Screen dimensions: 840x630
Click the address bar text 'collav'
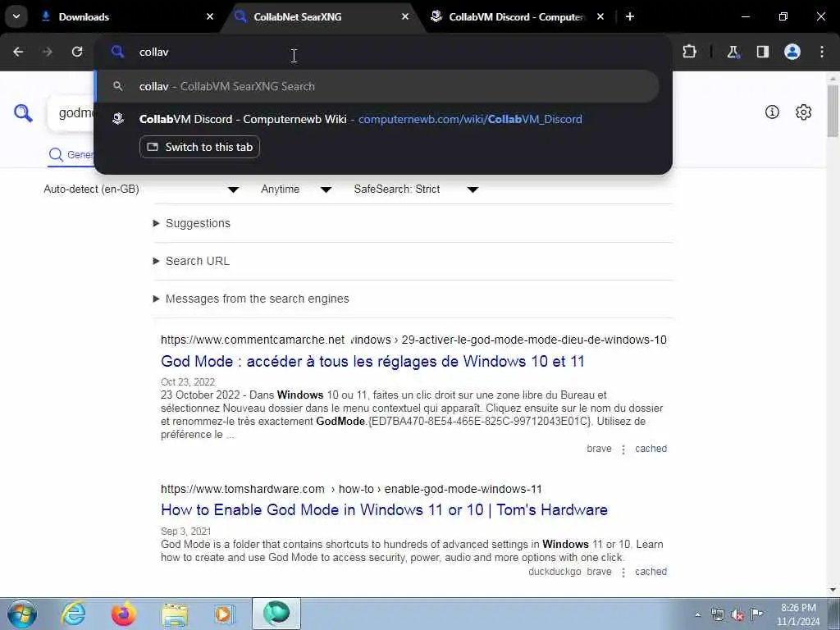point(153,52)
